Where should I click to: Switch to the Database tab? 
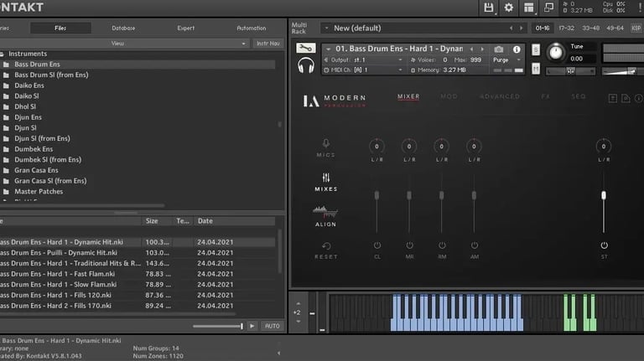123,28
